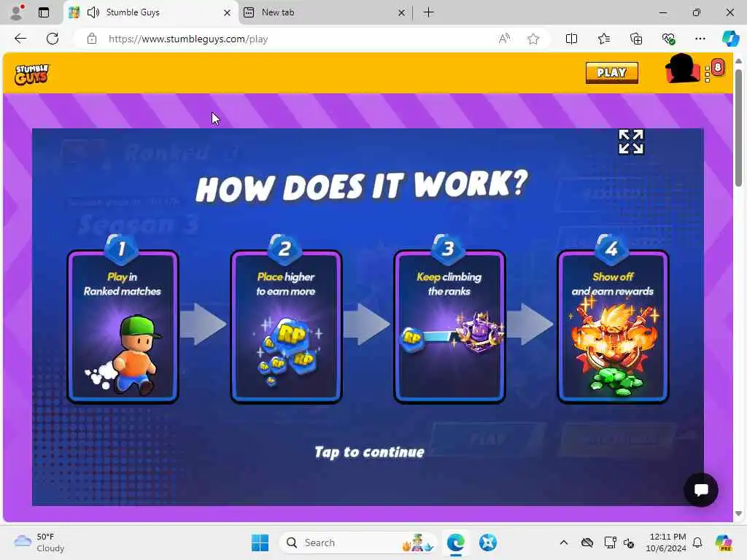Screen dimensions: 747x560
Task: Open the Windows Start menu
Action: (x=260, y=542)
